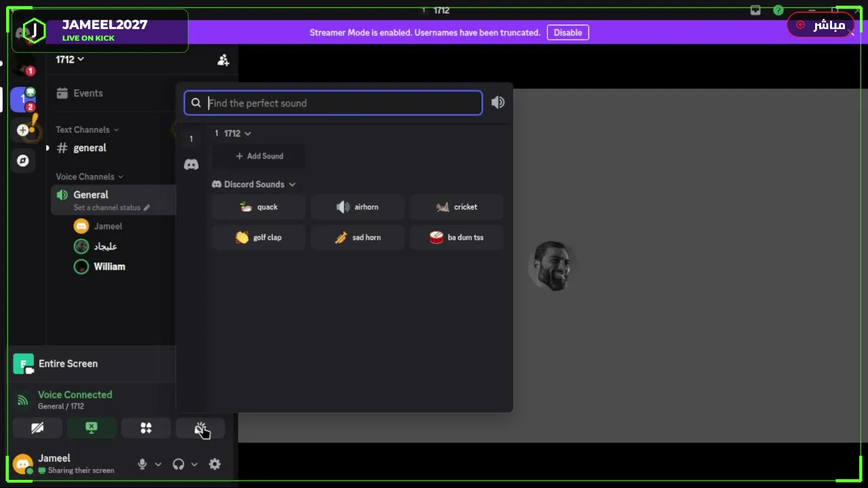The height and width of the screenshot is (488, 868).
Task: Click the Add a Server plus icon
Action: point(23,130)
